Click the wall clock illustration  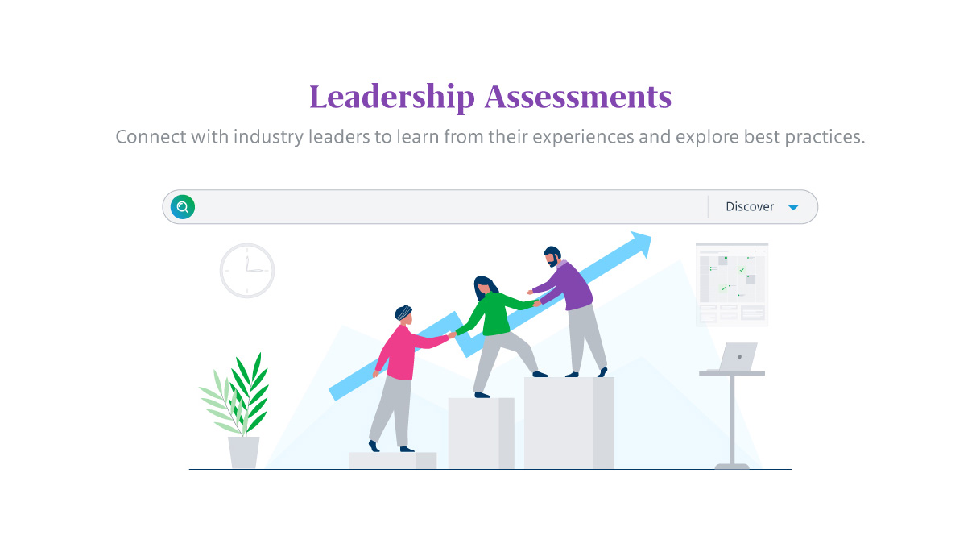247,271
